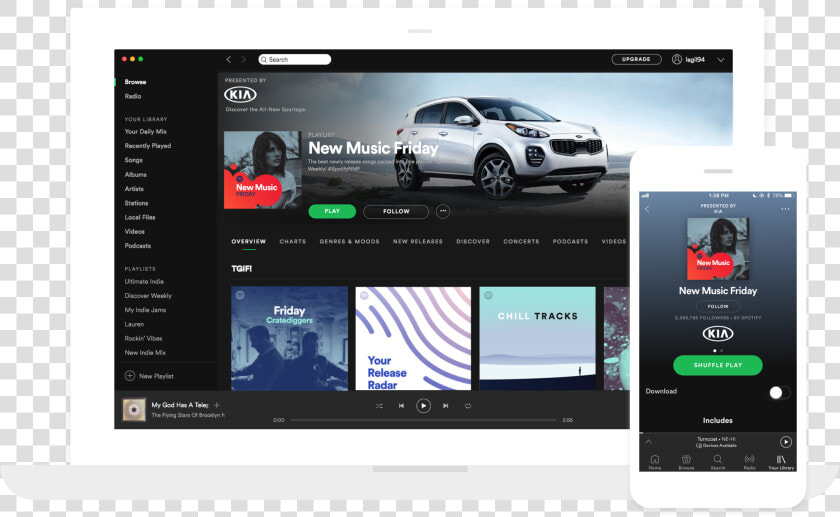Toggle repeat in desktop player bar
The width and height of the screenshot is (840, 517).
coord(468,406)
